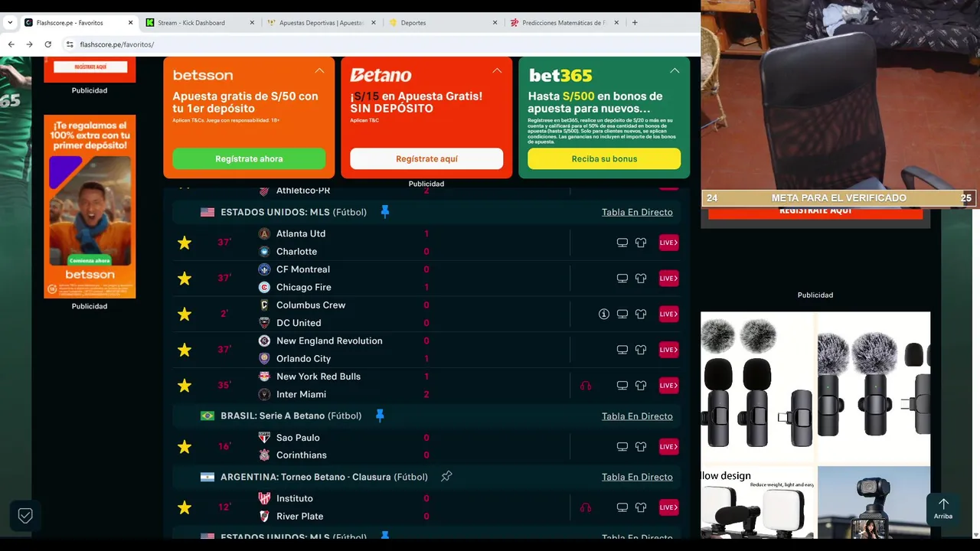
Task: Open shirt icon for Columbus Crew match
Action: (641, 314)
